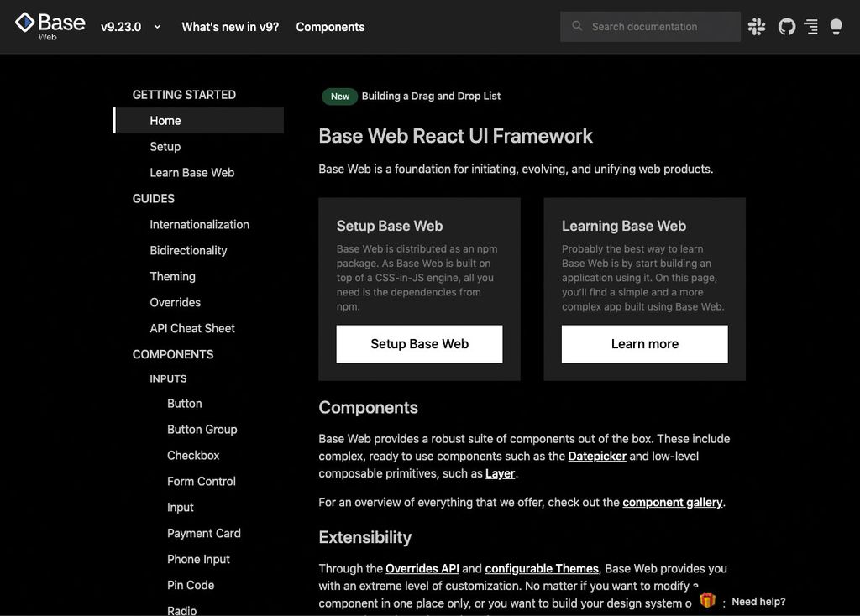Select Components in the top navigation
860x616 pixels.
coord(330,26)
